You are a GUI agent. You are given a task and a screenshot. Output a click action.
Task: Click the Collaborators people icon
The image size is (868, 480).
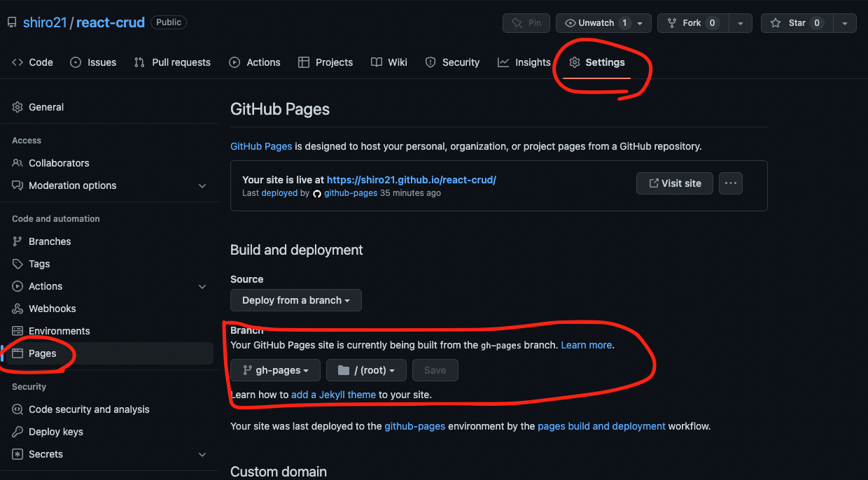17,163
